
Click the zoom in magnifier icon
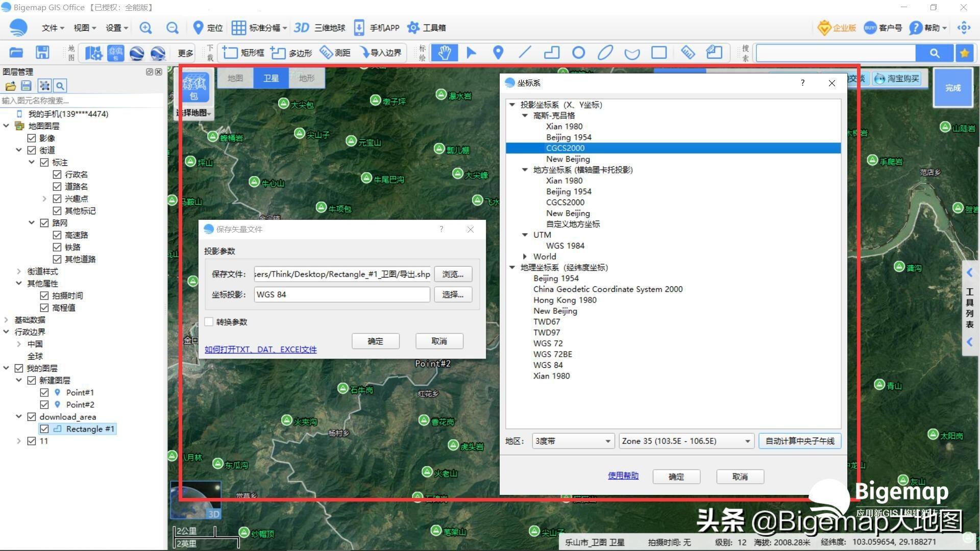[145, 28]
